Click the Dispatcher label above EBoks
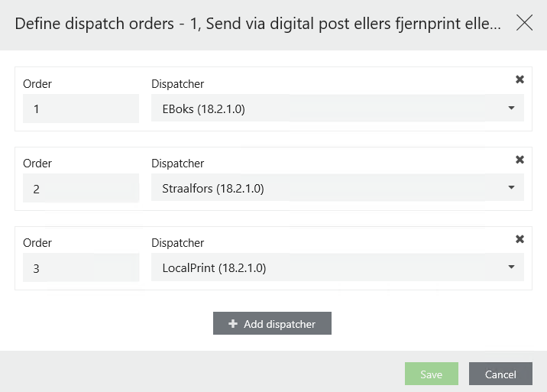The height and width of the screenshot is (392, 547). [x=178, y=84]
